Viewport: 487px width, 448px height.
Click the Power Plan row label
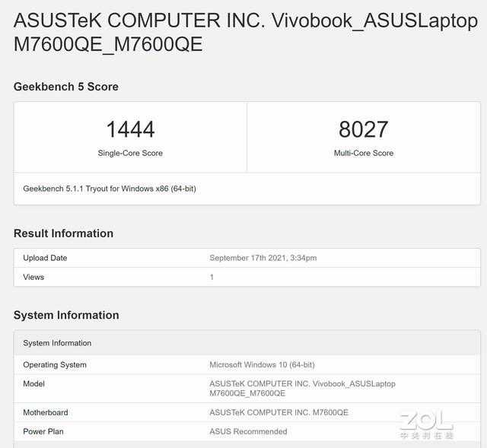43,431
